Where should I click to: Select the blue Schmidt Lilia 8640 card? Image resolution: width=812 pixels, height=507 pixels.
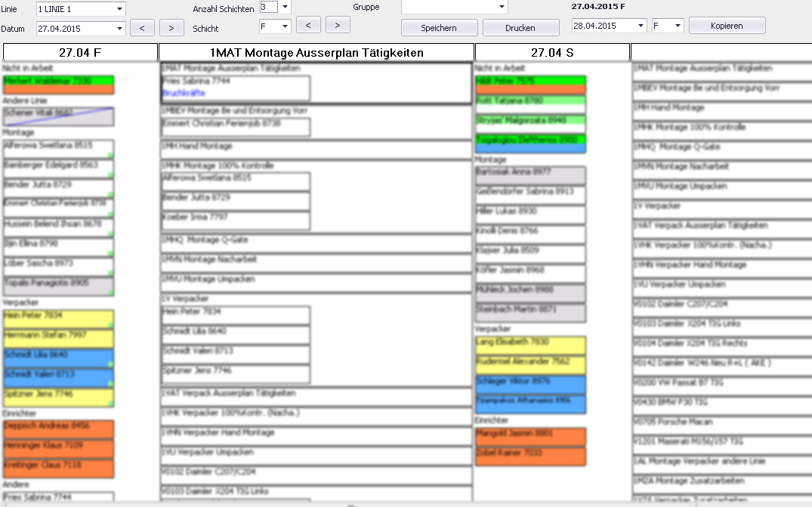58,359
